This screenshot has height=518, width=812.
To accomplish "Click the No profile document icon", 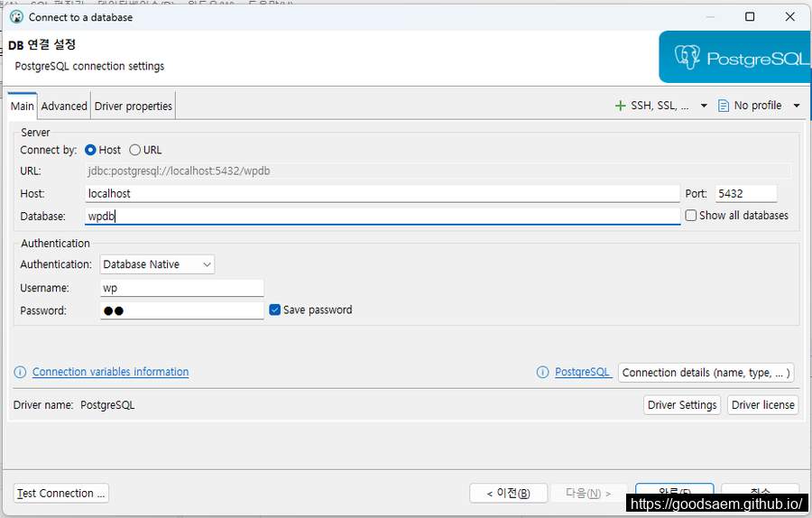I will tap(724, 106).
